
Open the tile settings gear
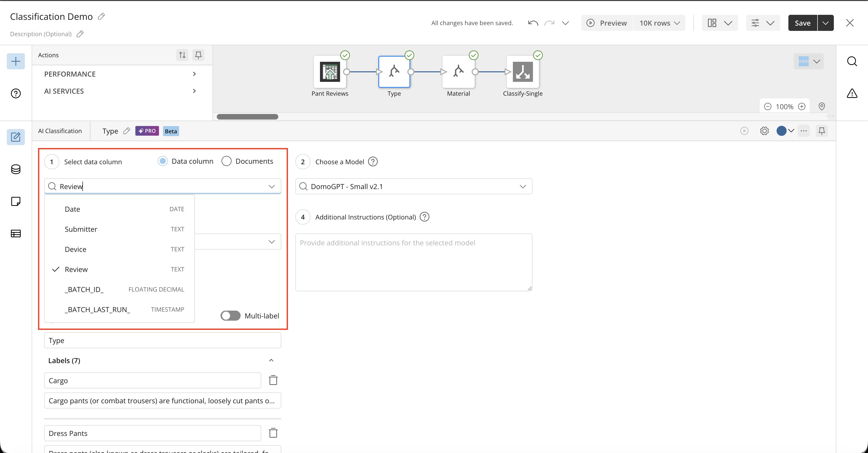click(765, 131)
